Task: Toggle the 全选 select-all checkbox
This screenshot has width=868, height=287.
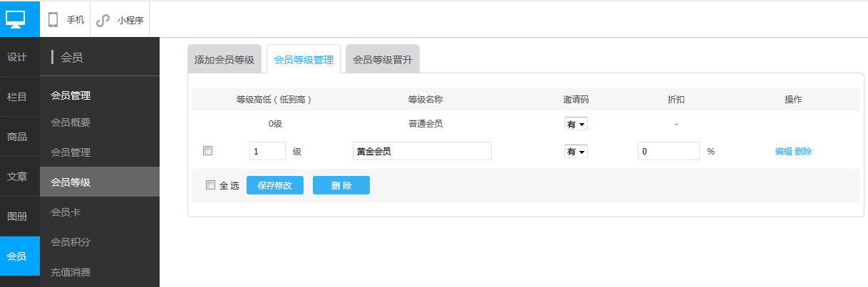Action: [210, 185]
